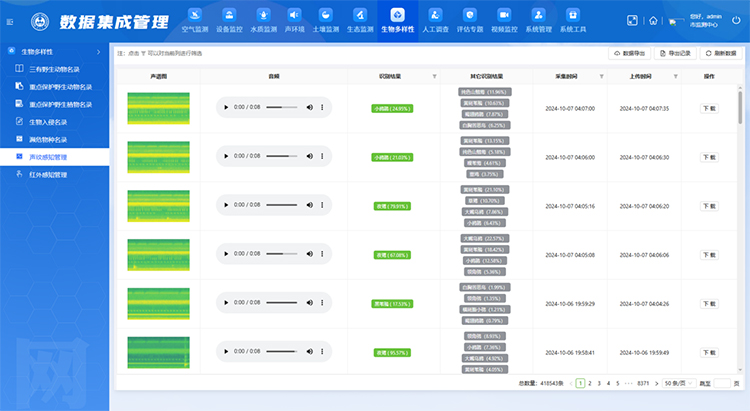The height and width of the screenshot is (411, 750).
Task: Click the 刷新数据 button
Action: point(720,52)
